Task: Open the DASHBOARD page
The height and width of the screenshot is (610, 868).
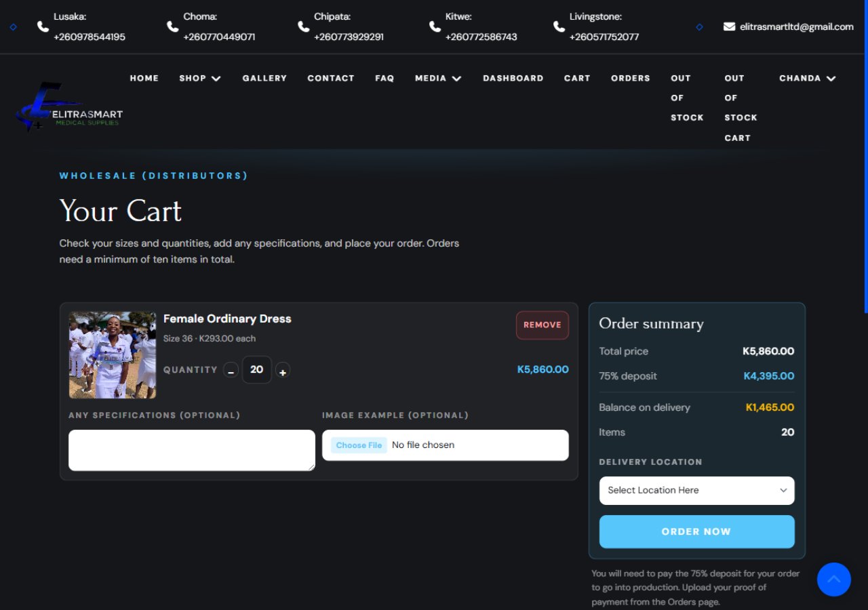Action: click(x=513, y=78)
